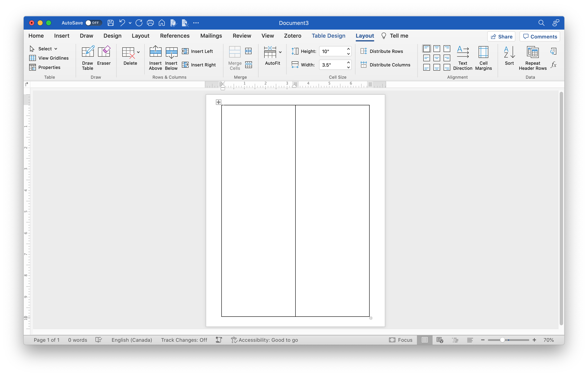Toggle Repeat Header Rows

(x=533, y=58)
